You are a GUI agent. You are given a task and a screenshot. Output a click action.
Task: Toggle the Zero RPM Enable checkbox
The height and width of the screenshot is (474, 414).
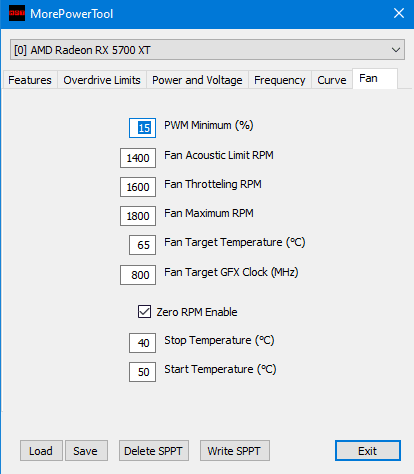coord(144,312)
